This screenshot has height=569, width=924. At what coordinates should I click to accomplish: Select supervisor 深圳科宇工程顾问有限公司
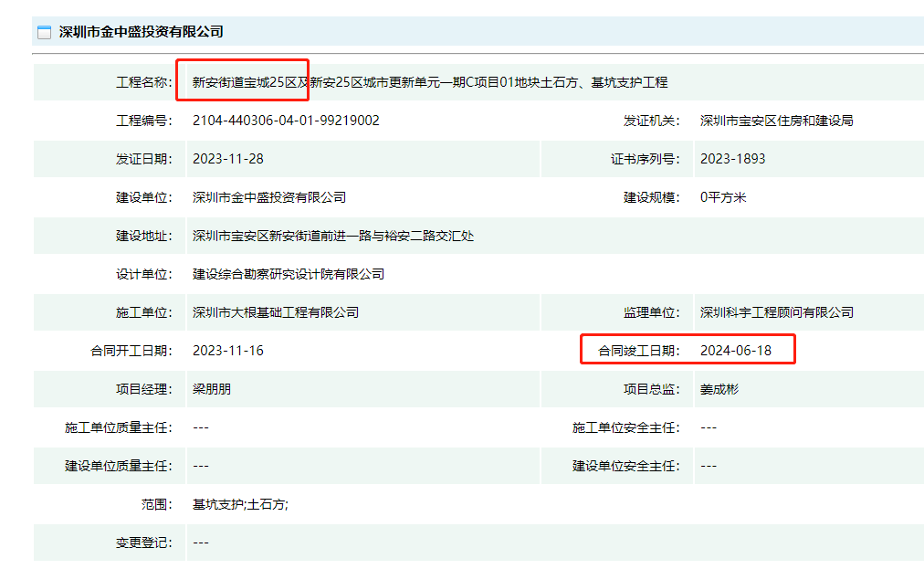point(777,312)
